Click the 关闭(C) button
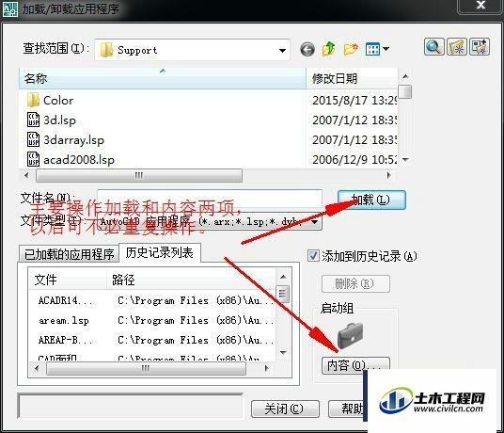This screenshot has width=504, height=433. 285,409
